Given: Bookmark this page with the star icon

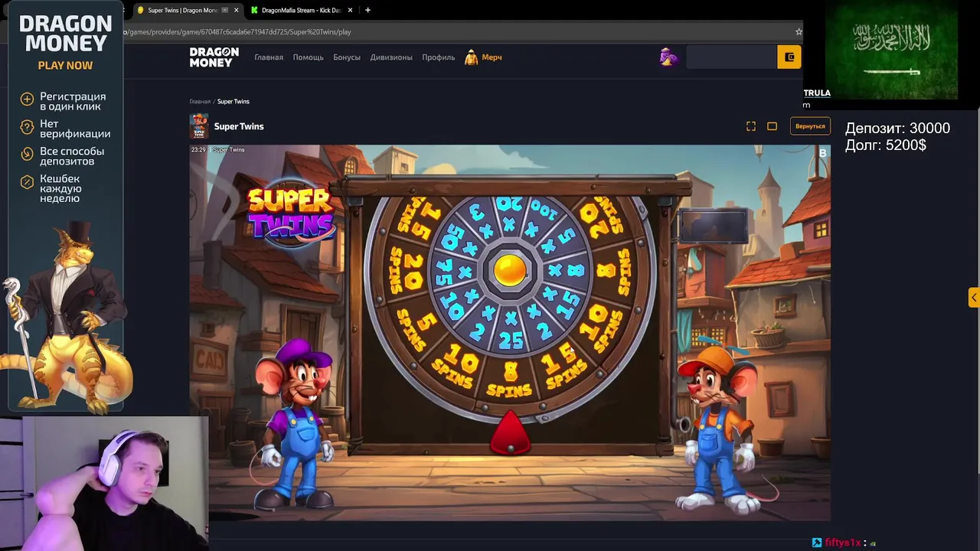Looking at the screenshot, I should coord(799,32).
